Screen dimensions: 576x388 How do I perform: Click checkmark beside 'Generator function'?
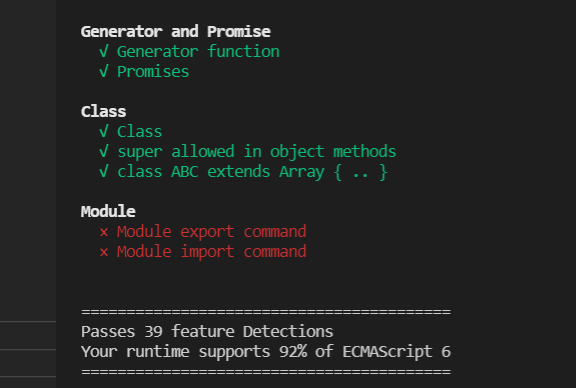(104, 51)
